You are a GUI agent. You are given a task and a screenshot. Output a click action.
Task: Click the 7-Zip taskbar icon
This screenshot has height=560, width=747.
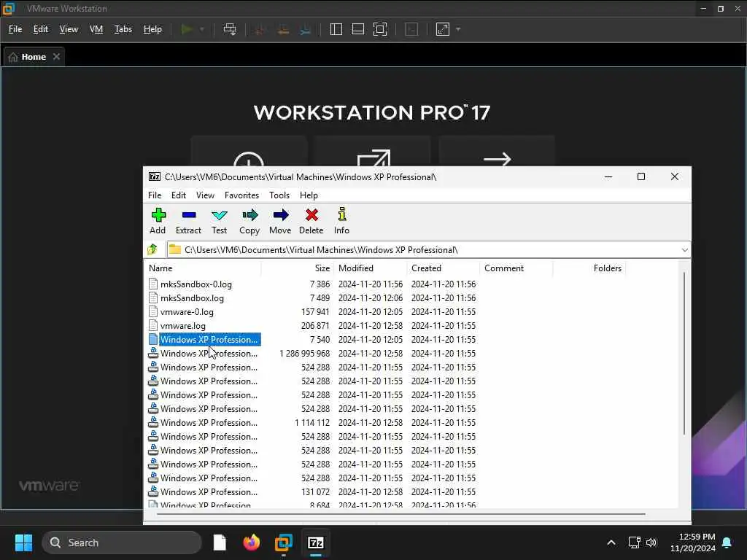[x=315, y=542]
